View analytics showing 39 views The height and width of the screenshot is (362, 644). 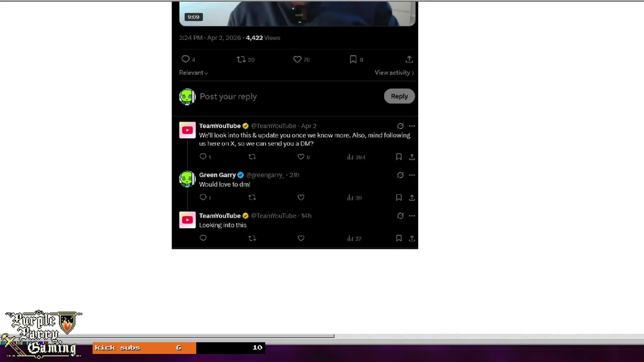tap(354, 198)
